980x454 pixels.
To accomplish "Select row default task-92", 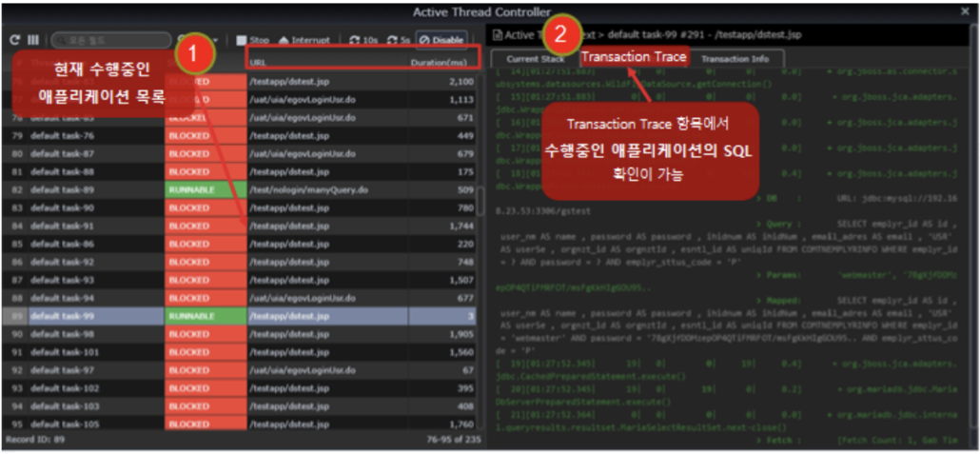I will point(241,262).
